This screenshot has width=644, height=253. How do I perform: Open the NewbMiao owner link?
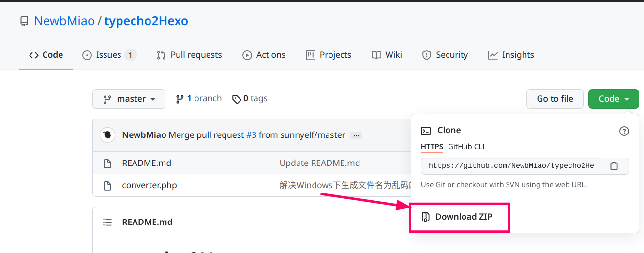pos(64,21)
